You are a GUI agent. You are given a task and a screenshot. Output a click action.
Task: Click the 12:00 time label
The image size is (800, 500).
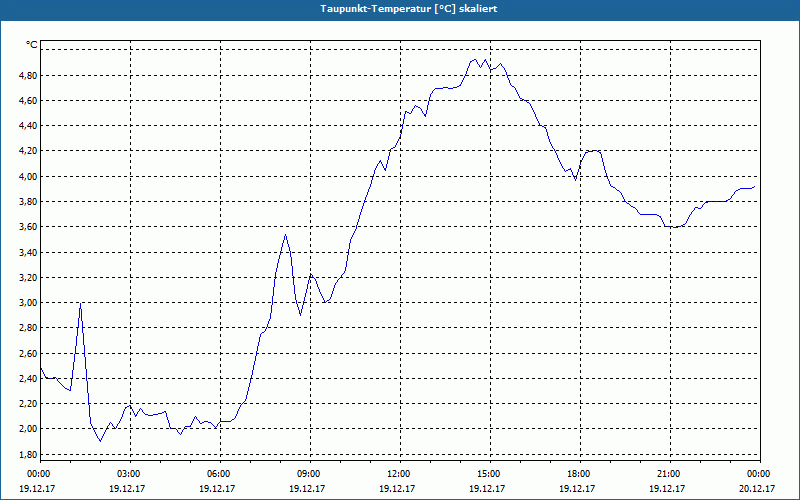pyautogui.click(x=399, y=474)
